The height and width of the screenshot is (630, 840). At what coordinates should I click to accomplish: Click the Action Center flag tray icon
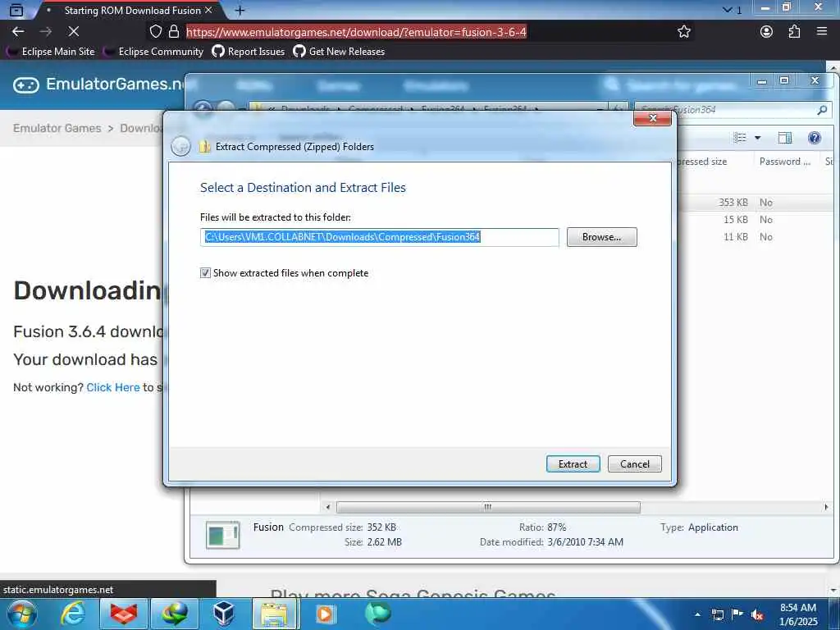pyautogui.click(x=737, y=614)
